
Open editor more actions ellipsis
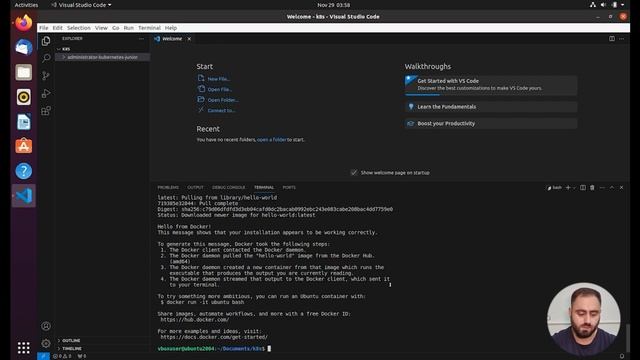622,39
